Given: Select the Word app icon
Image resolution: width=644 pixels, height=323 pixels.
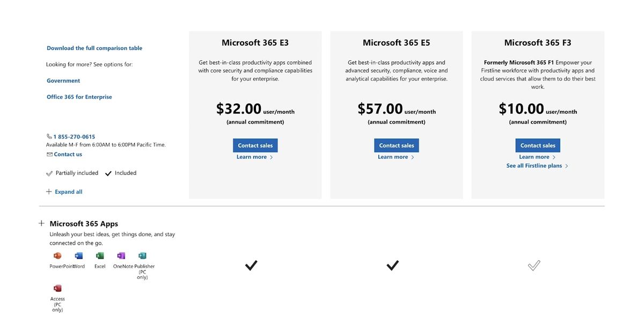Looking at the screenshot, I should pyautogui.click(x=78, y=256).
